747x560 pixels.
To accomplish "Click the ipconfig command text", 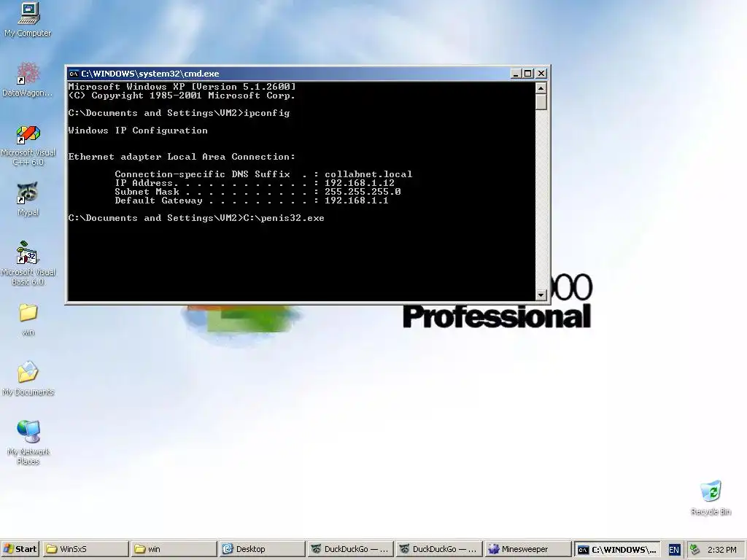I will (x=267, y=113).
